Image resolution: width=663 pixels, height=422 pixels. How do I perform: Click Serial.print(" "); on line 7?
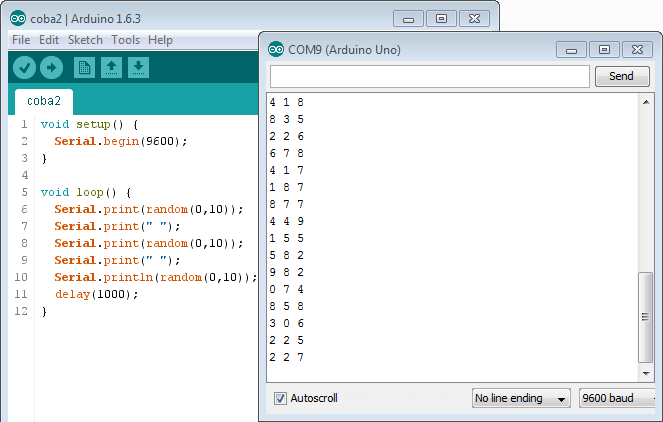coord(117,227)
